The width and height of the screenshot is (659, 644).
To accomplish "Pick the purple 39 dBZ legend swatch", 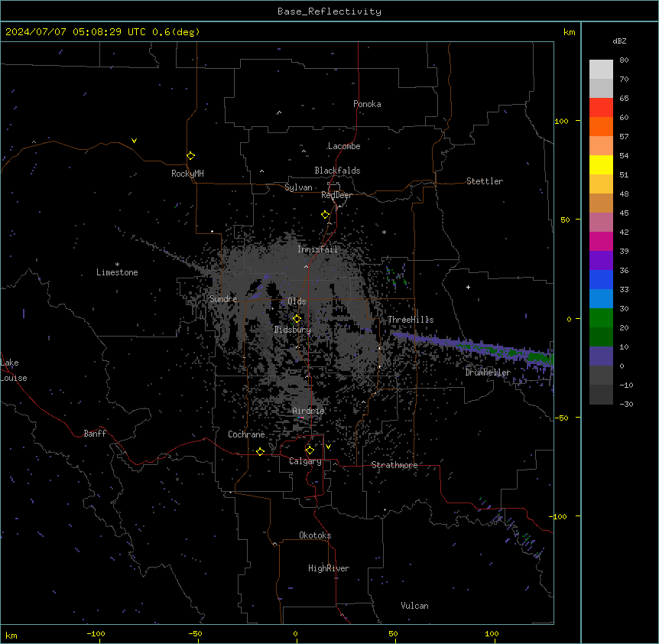I will click(601, 261).
